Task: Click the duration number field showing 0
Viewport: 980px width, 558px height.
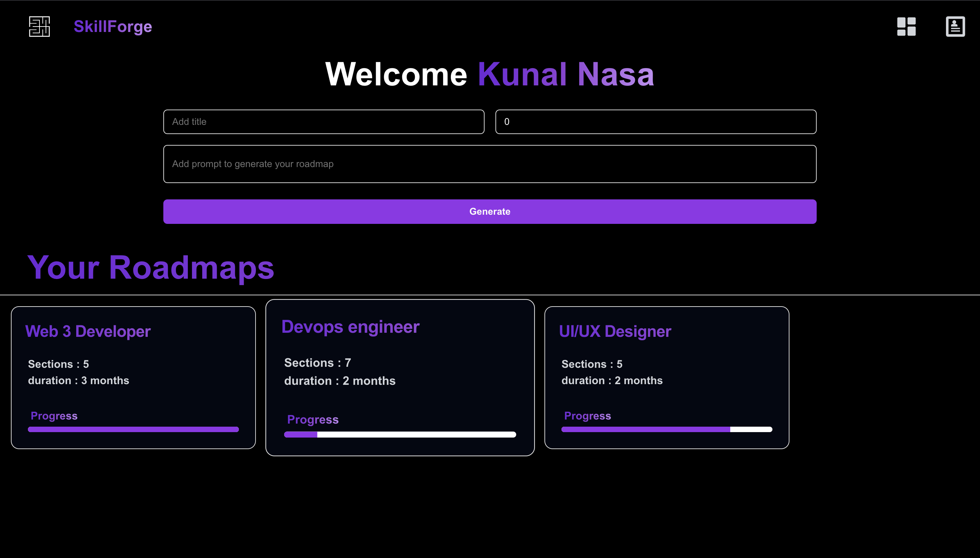Action: (x=655, y=122)
